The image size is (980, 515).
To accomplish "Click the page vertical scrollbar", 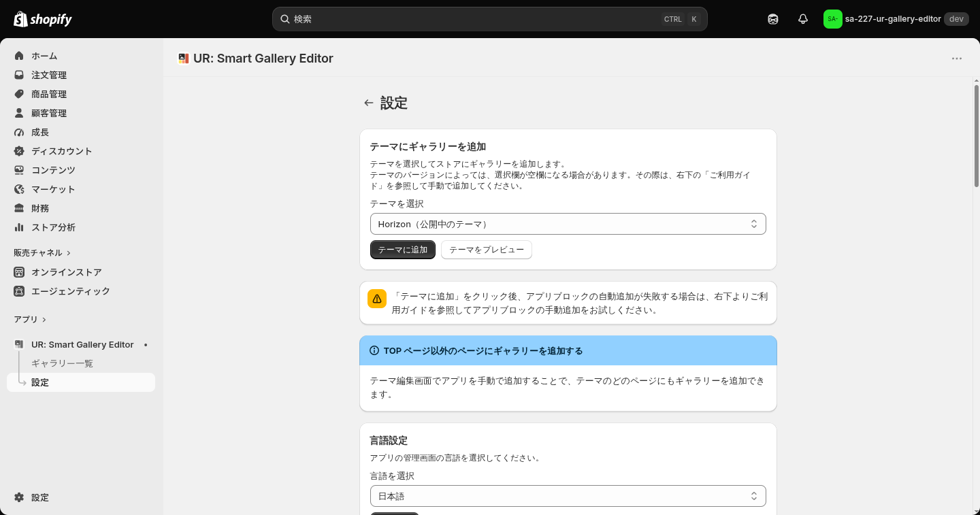I will click(x=977, y=136).
